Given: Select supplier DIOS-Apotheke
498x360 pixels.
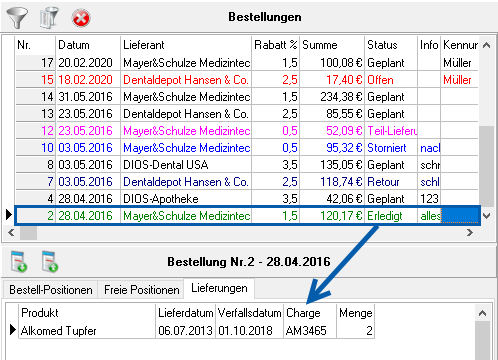Looking at the screenshot, I should click(x=186, y=199).
